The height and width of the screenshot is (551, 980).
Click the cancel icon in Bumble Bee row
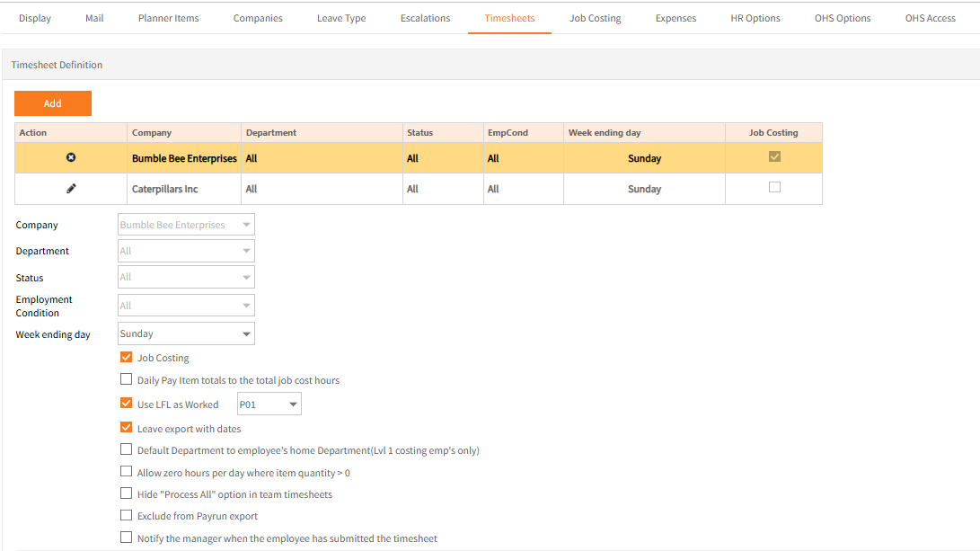coord(71,158)
